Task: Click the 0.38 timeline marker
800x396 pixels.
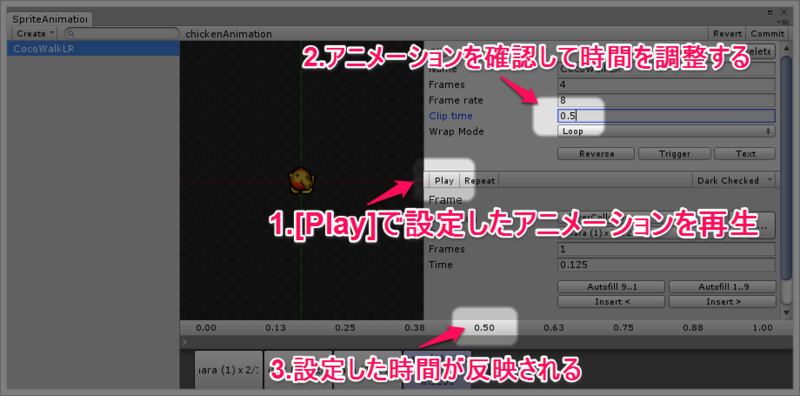Action: (415, 328)
